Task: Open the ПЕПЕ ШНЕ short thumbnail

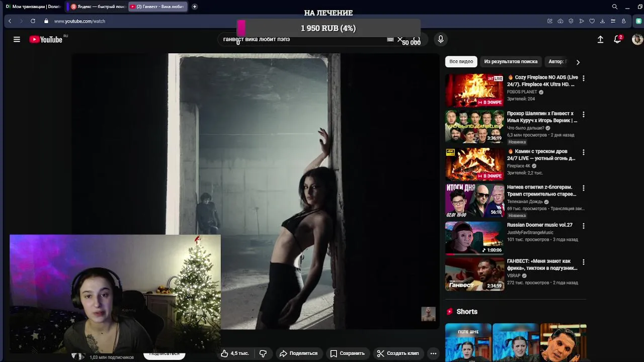Action: coord(468,343)
